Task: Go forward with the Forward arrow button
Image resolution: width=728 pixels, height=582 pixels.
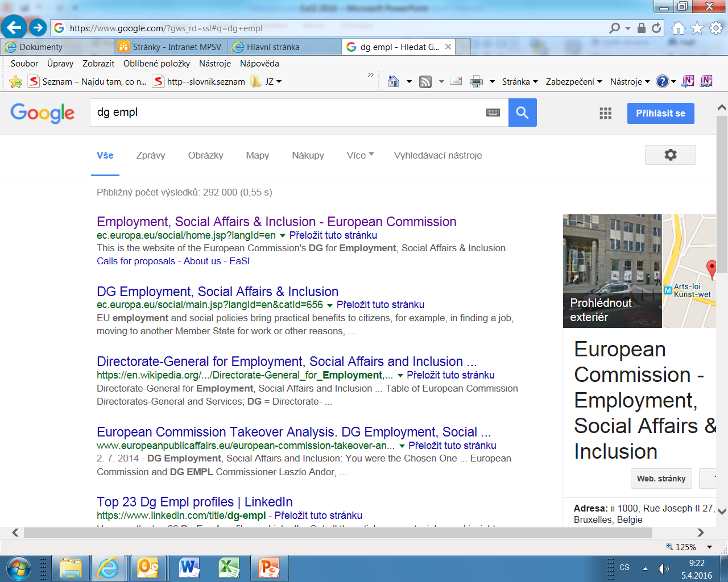Action: click(x=38, y=27)
